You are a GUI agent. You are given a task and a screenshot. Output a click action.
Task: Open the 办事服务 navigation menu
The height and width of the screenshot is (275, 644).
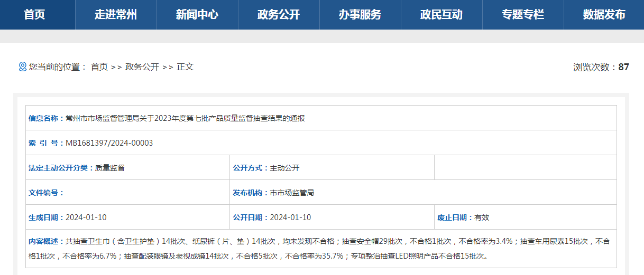360,15
